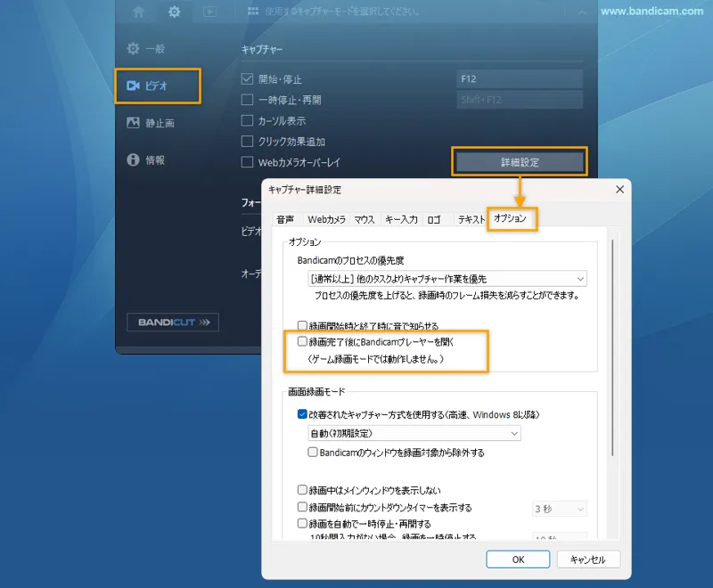The height and width of the screenshot is (588, 713).
Task: Select the ビデオ camera icon in sidebar
Action: click(x=133, y=86)
